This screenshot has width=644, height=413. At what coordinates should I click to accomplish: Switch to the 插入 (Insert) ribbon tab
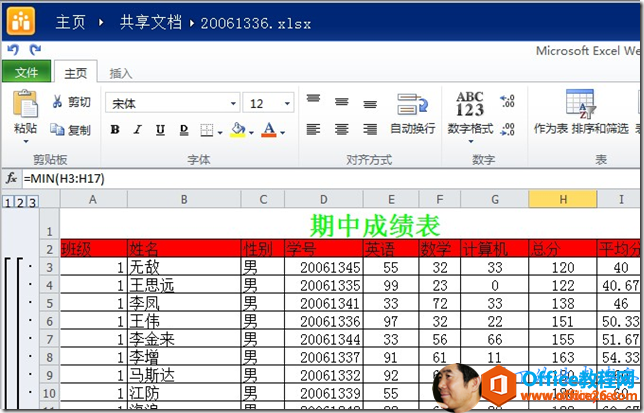coord(121,73)
